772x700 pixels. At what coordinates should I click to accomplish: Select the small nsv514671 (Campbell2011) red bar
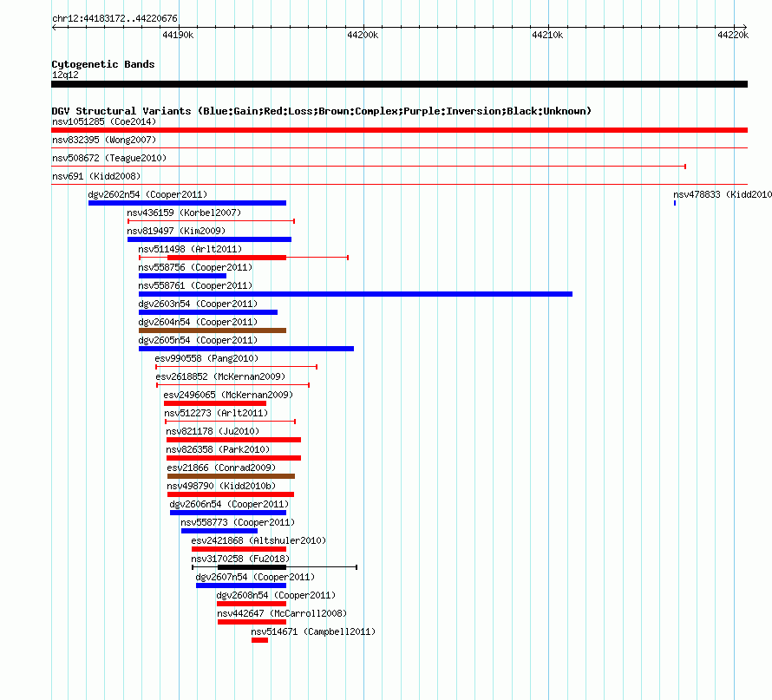click(x=259, y=640)
